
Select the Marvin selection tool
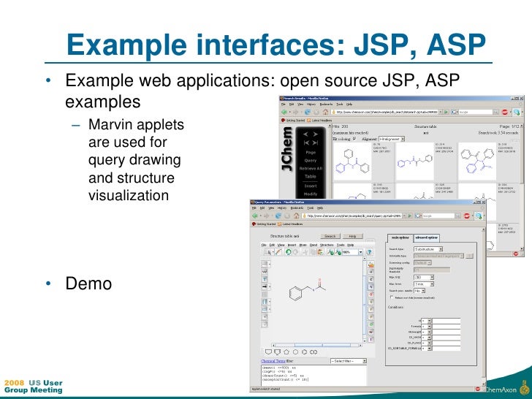tap(267, 252)
